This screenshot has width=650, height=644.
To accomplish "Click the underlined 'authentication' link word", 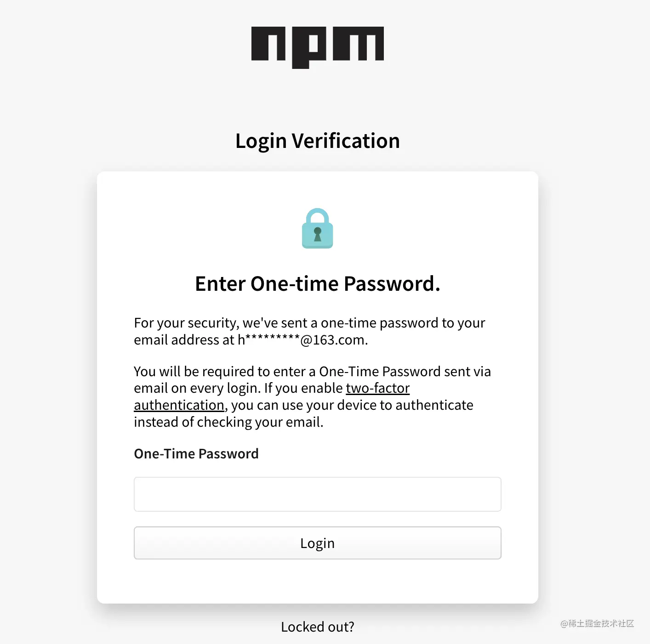I will click(179, 405).
